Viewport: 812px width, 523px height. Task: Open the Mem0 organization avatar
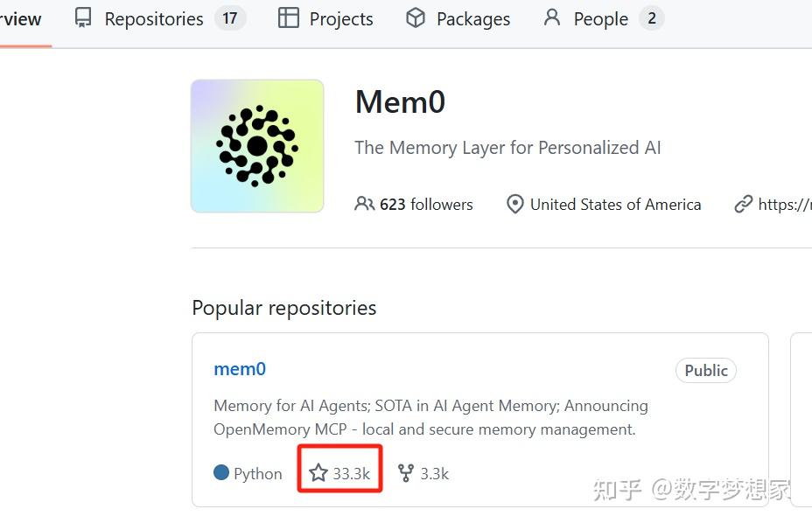tap(256, 145)
